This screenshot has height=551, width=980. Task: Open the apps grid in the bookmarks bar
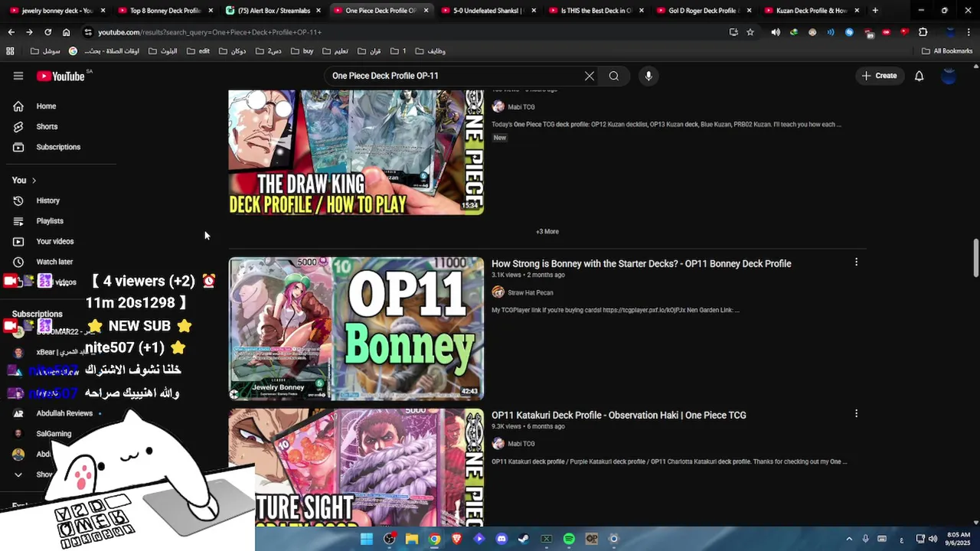[x=10, y=51]
